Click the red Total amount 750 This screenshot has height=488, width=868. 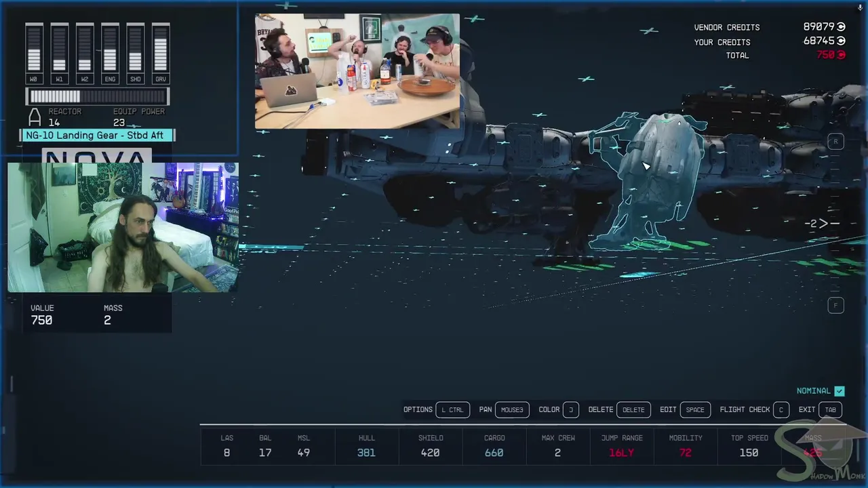825,55
